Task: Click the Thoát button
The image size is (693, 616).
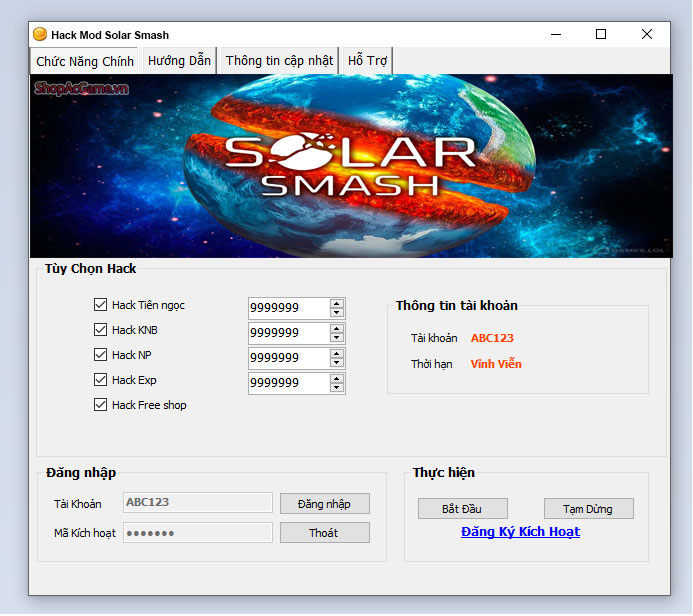Action: pos(324,533)
